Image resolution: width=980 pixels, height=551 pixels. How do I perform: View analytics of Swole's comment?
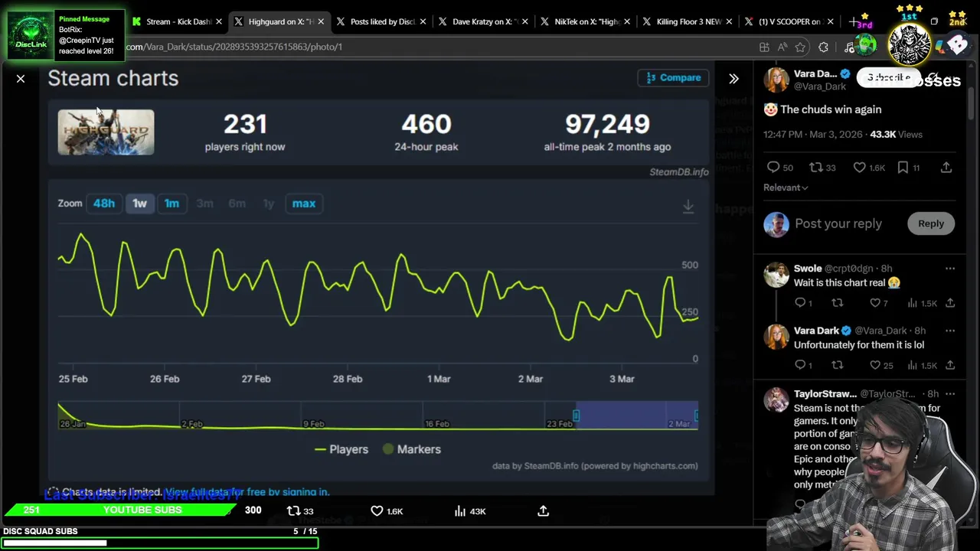(922, 303)
